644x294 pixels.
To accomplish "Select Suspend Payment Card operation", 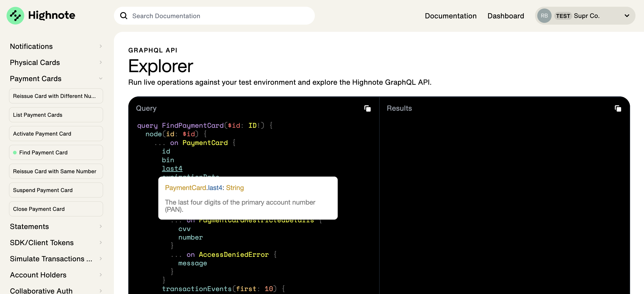I will click(x=56, y=190).
